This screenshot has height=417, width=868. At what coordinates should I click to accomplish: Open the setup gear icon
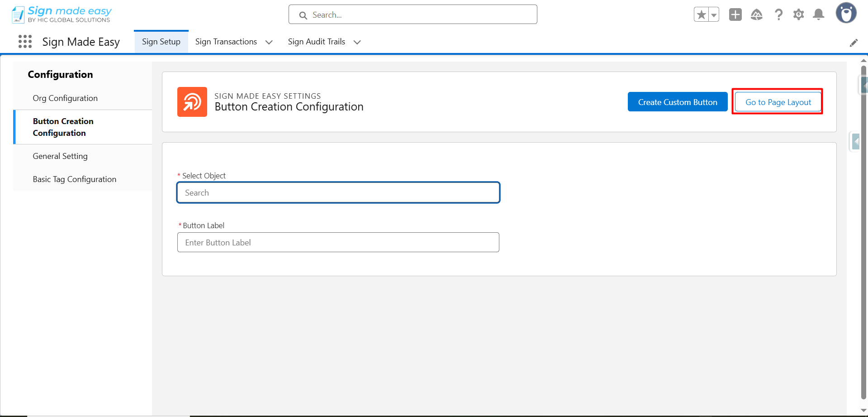click(x=798, y=15)
